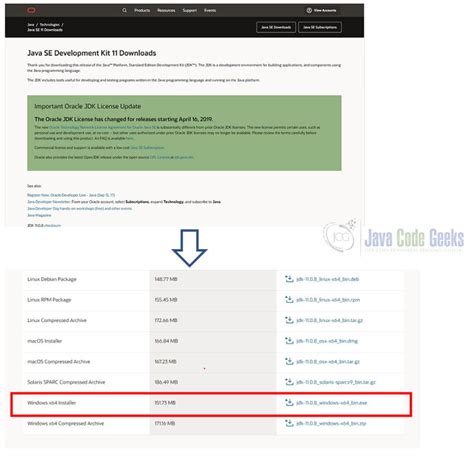Click 'Linux Debian Package' row label
This screenshot has width=474, height=464.
[x=52, y=279]
